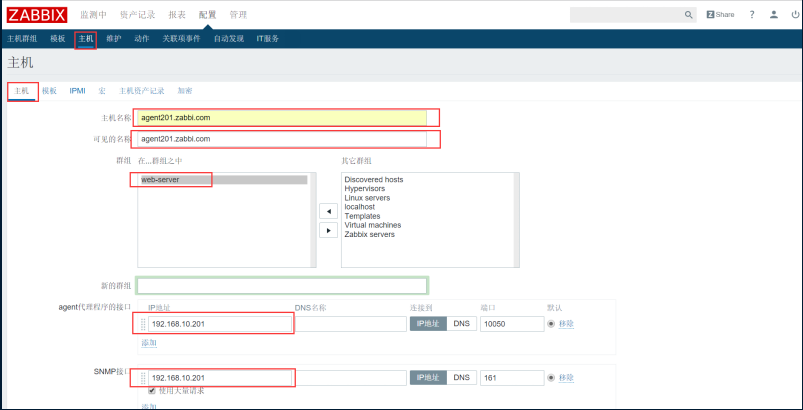The height and width of the screenshot is (410, 803).
Task: Click 添加 link under agent interface
Action: pos(149,343)
